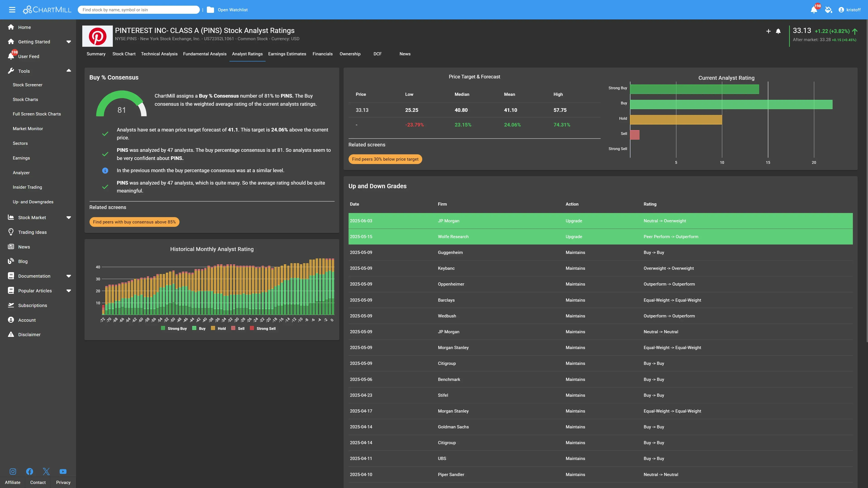Image resolution: width=868 pixels, height=488 pixels.
Task: Add PINS to watchlist with plus icon
Action: coord(768,31)
